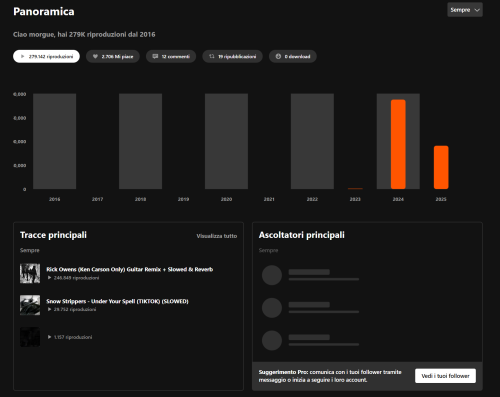
Task: Click the 2025 year label on chart axis
Action: (x=441, y=199)
